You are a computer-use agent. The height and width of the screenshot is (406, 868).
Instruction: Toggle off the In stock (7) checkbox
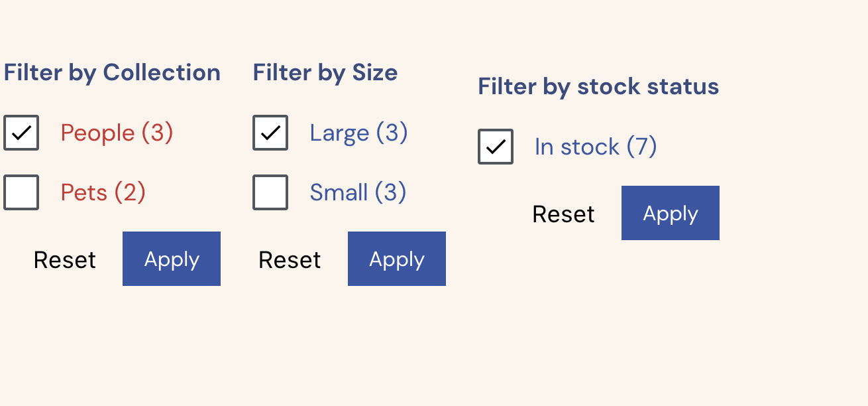click(x=495, y=146)
